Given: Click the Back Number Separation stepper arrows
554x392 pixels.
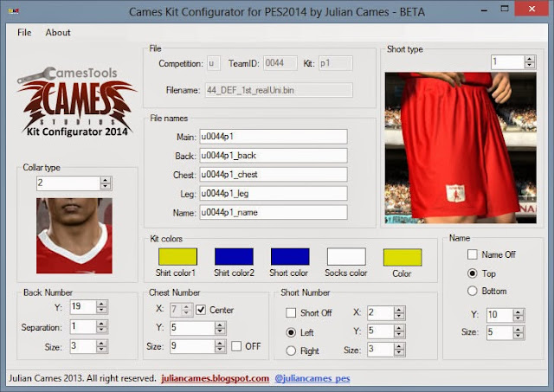Looking at the screenshot, I should (101, 327).
